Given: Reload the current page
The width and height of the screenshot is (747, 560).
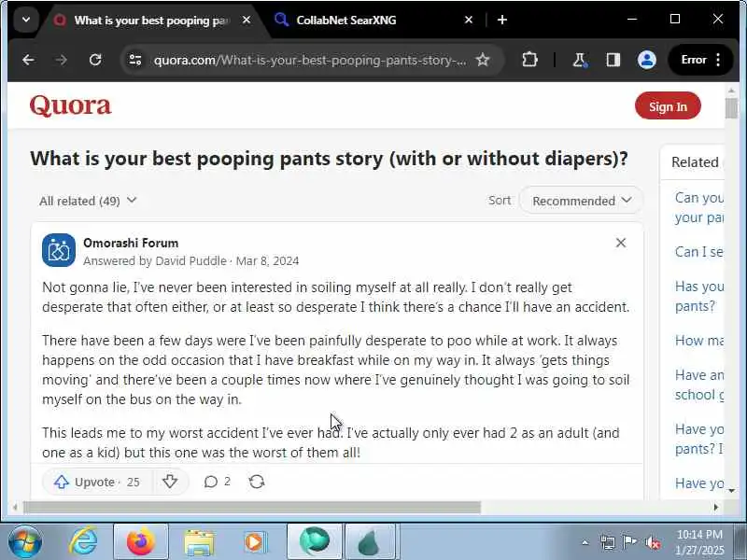Looking at the screenshot, I should coord(95,60).
